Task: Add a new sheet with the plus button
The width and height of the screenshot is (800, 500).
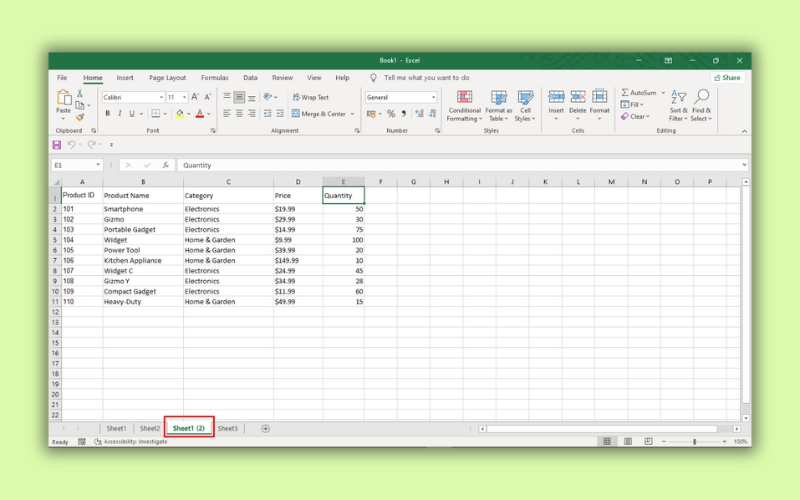Action: [265, 429]
